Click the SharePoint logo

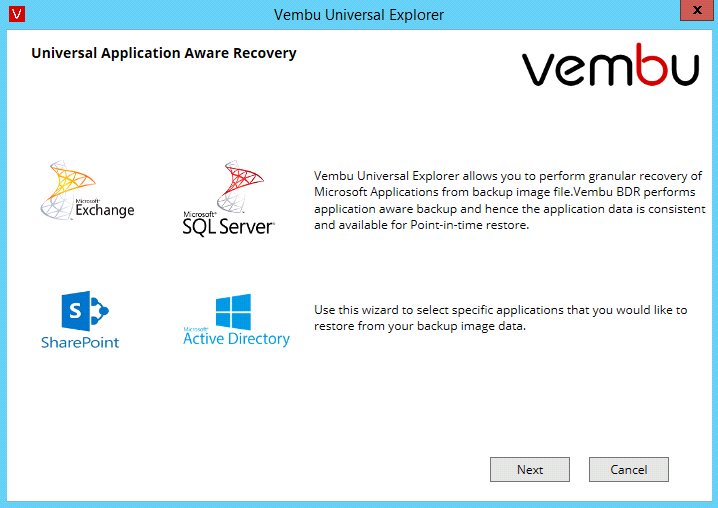pos(80,320)
